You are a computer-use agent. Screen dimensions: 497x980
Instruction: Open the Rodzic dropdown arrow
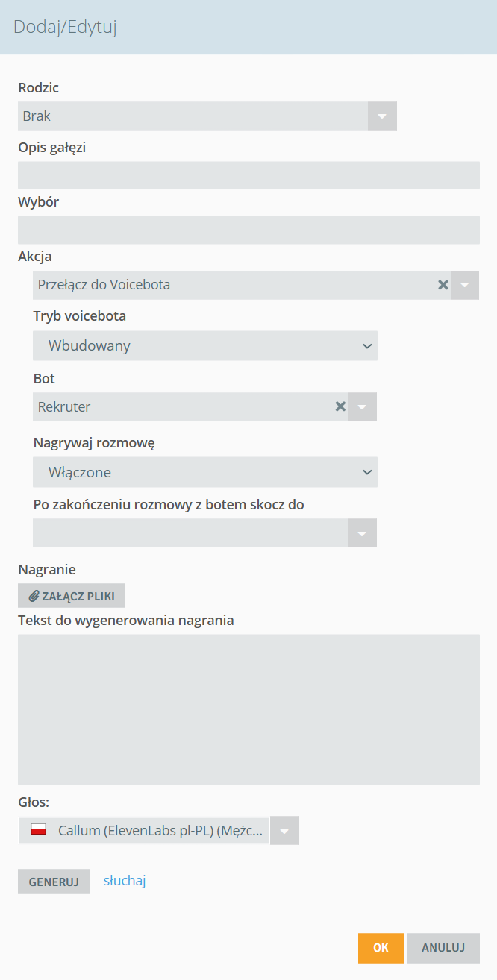382,116
